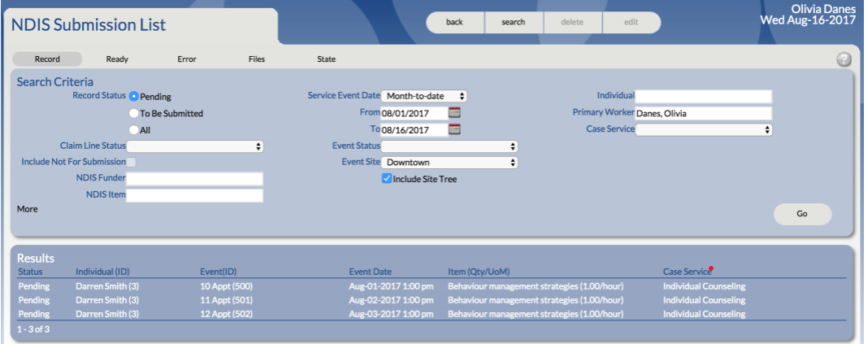
Task: Click the edit button
Action: coord(631,22)
